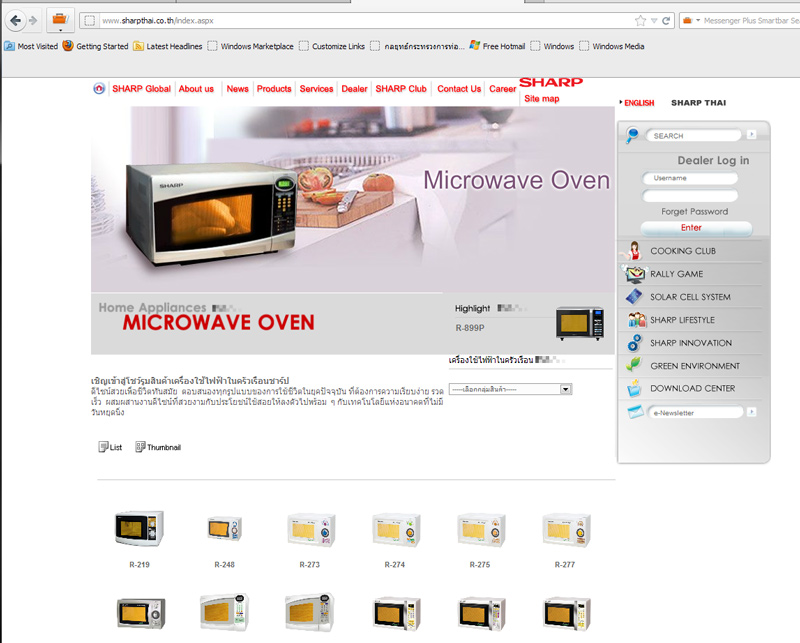Open Free Hotmail bookmark
The width and height of the screenshot is (800, 643).
coord(497,46)
